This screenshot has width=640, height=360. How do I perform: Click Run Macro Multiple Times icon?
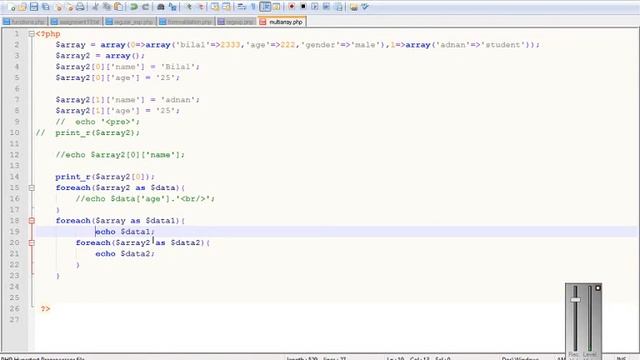click(x=327, y=7)
